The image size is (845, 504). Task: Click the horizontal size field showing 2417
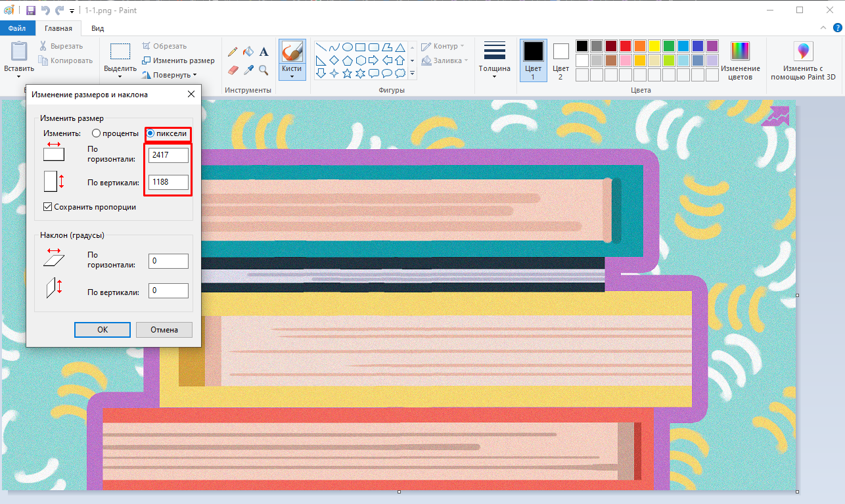coord(168,155)
